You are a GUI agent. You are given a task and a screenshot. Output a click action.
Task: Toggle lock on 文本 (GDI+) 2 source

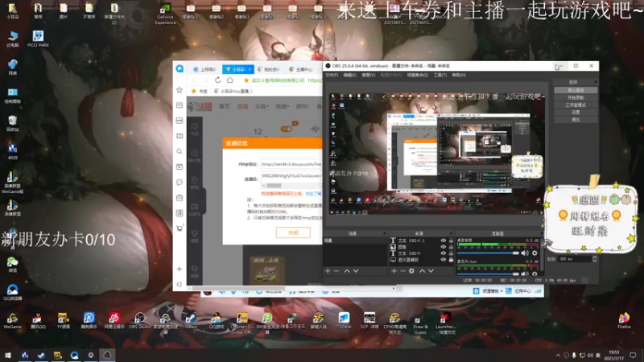pyautogui.click(x=451, y=241)
